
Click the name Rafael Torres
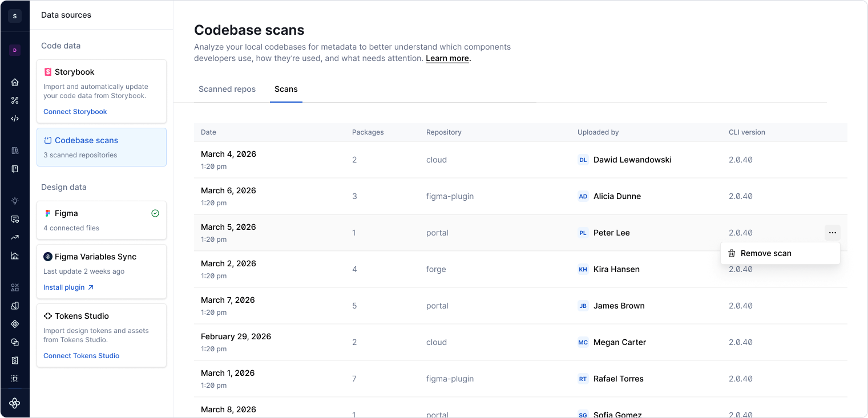[x=619, y=379]
